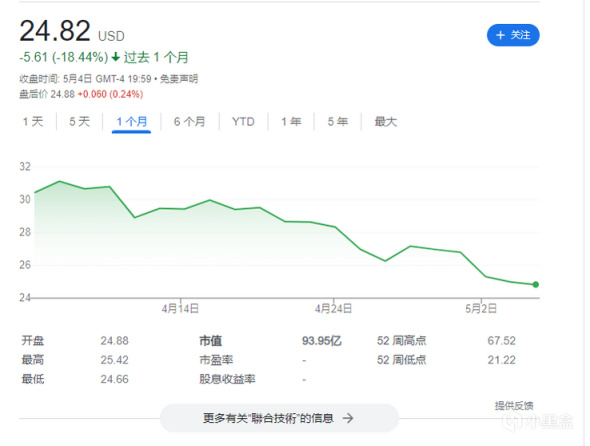
Task: Click the 5月2日 marker on chart axis
Action: point(481,309)
